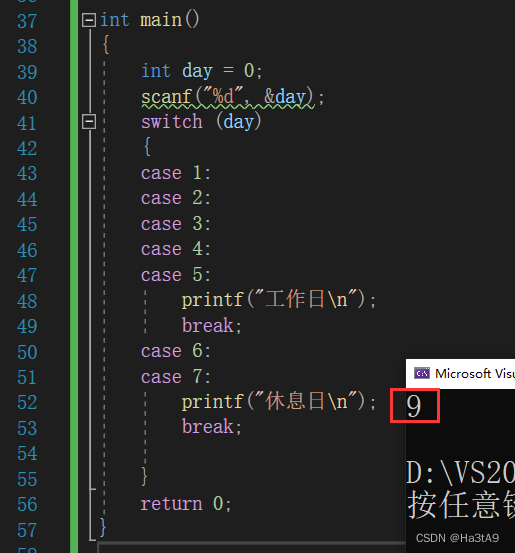The image size is (515, 553).
Task: Click the Microsoft Visu console title
Action: (475, 373)
